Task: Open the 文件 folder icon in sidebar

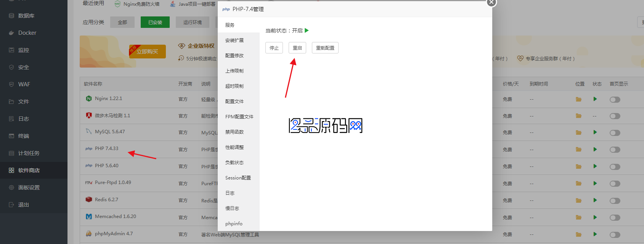Action: pyautogui.click(x=11, y=102)
